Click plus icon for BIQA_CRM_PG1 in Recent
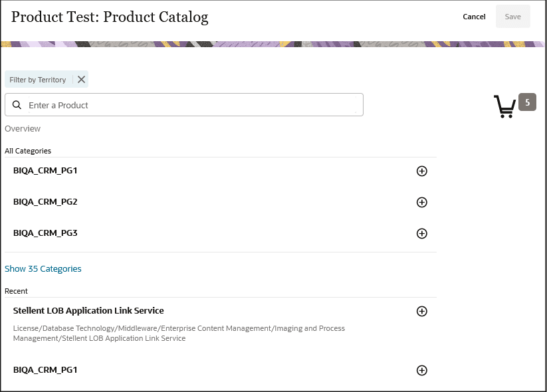This screenshot has height=392, width=547. (421, 370)
